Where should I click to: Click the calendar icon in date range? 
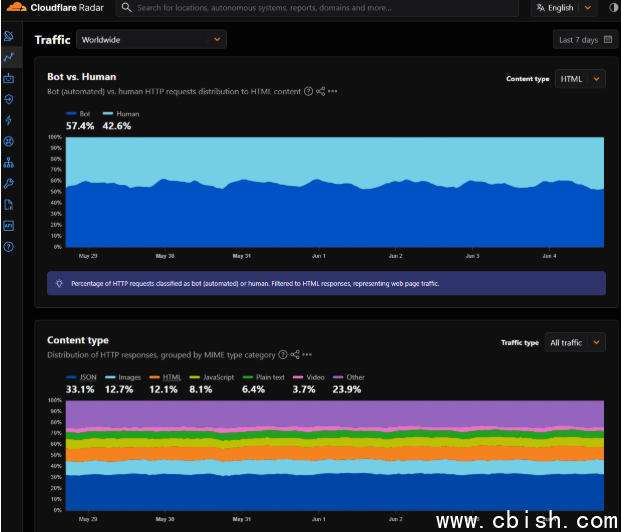[x=608, y=39]
